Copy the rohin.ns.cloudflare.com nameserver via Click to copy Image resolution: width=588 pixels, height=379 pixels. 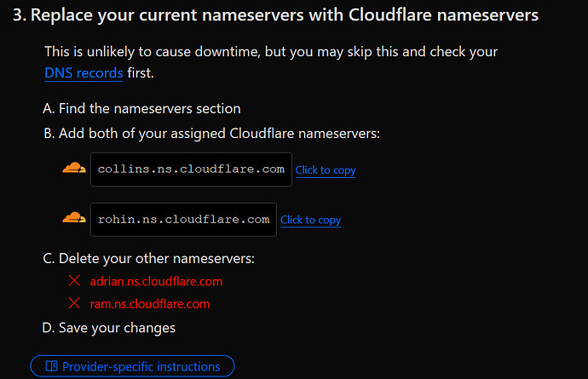point(310,220)
